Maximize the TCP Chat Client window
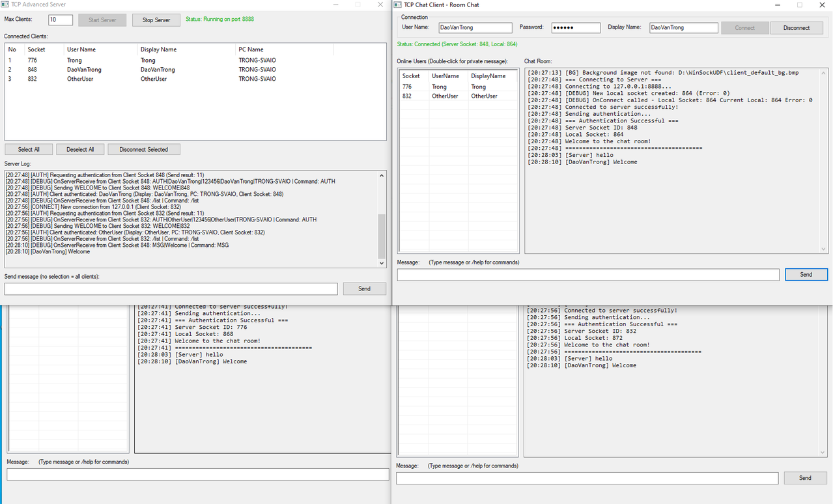Screen dimensions: 833x504 (x=800, y=5)
